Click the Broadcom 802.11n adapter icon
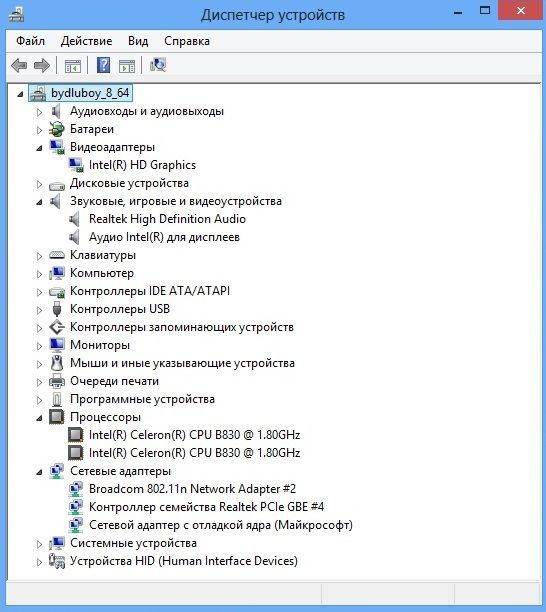The image size is (546, 612). [x=76, y=489]
